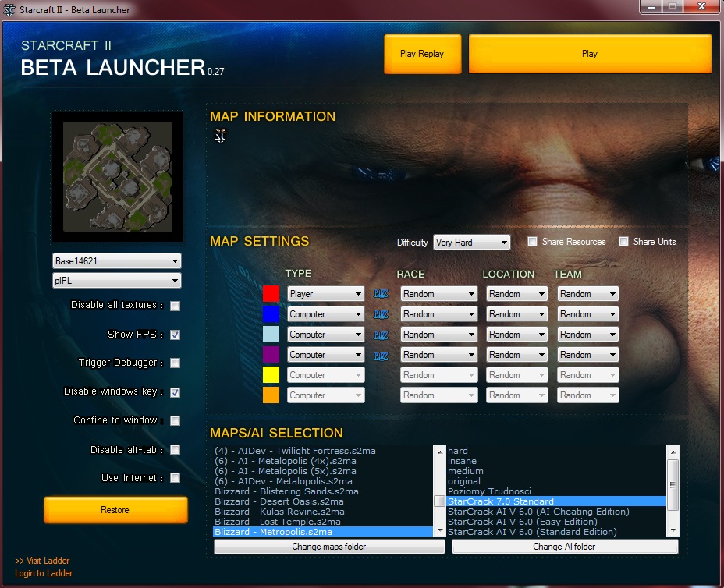The image size is (724, 588).
Task: Select Blizzard - Metropolis.s2ma map
Action: tap(323, 532)
